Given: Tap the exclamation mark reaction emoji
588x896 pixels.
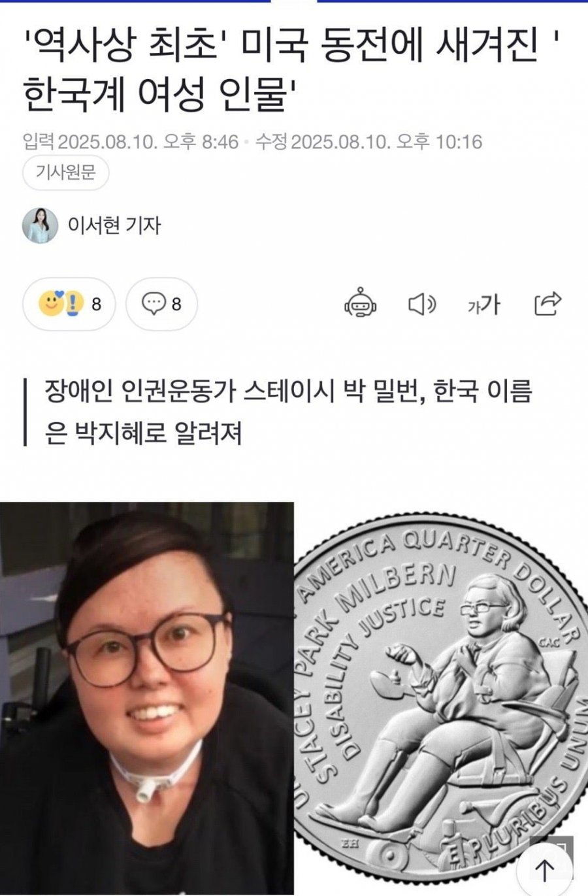Looking at the screenshot, I should coord(73,304).
